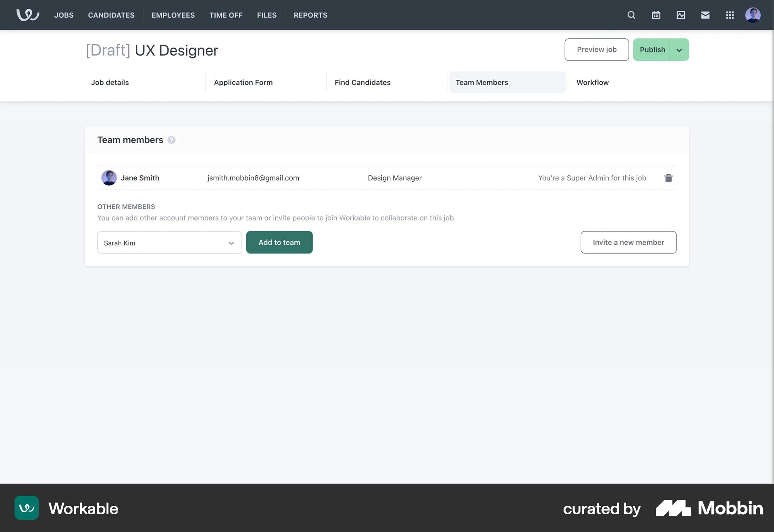
Task: Open the apps grid icon
Action: tap(730, 15)
